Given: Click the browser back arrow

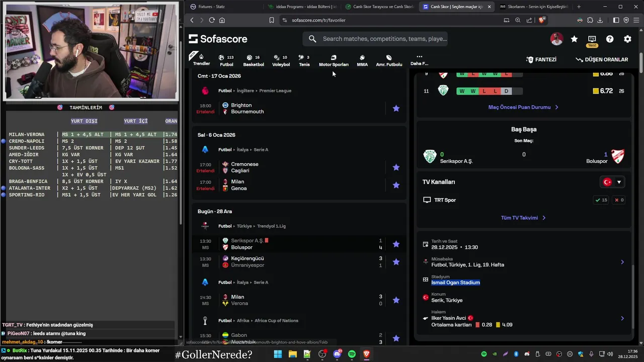Looking at the screenshot, I should point(192,20).
